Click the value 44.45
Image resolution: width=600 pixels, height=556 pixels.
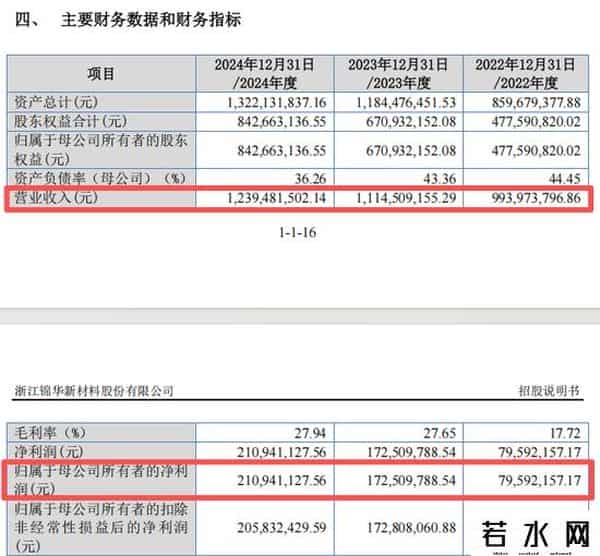(565, 179)
